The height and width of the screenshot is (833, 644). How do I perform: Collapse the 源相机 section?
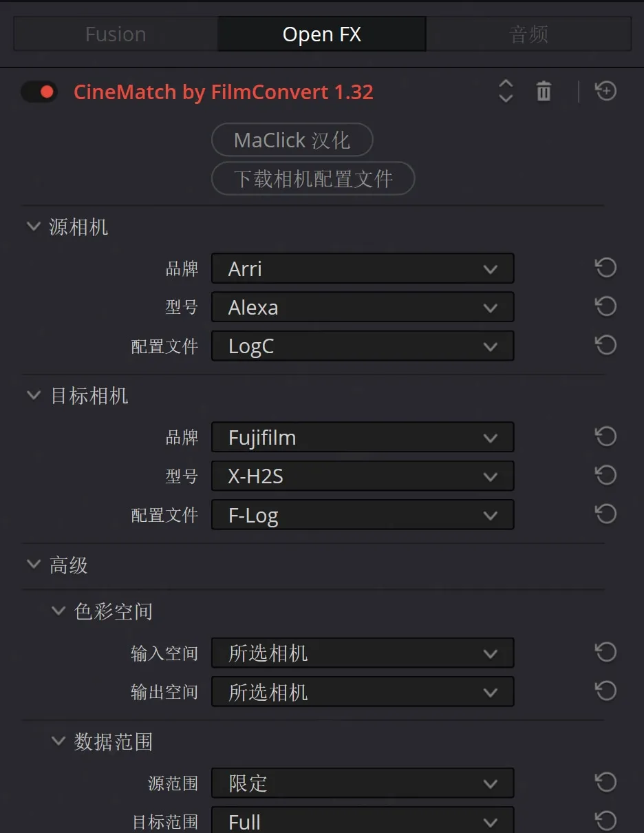coord(33,226)
